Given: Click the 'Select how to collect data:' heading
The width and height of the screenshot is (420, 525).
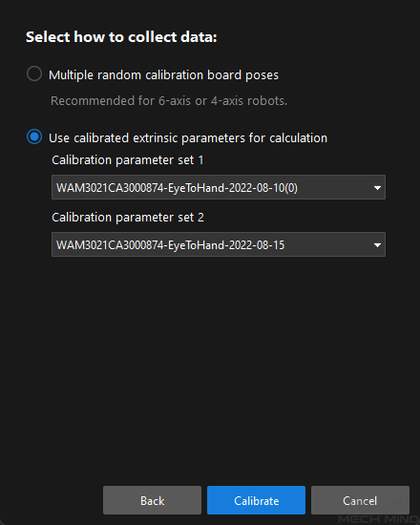Looking at the screenshot, I should click(121, 37).
